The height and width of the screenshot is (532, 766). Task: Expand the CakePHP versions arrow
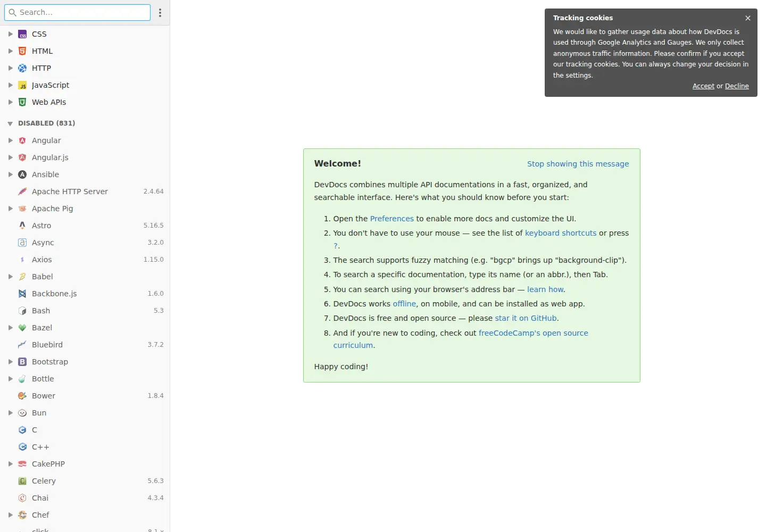(x=10, y=464)
